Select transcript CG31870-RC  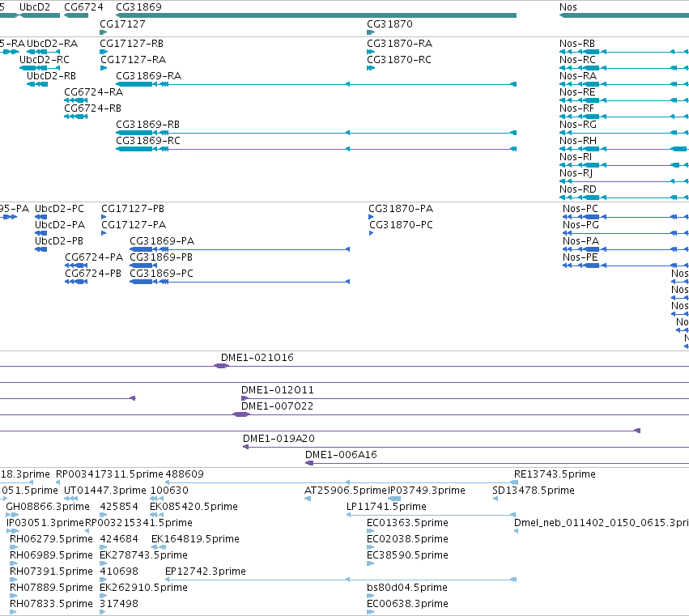click(399, 60)
